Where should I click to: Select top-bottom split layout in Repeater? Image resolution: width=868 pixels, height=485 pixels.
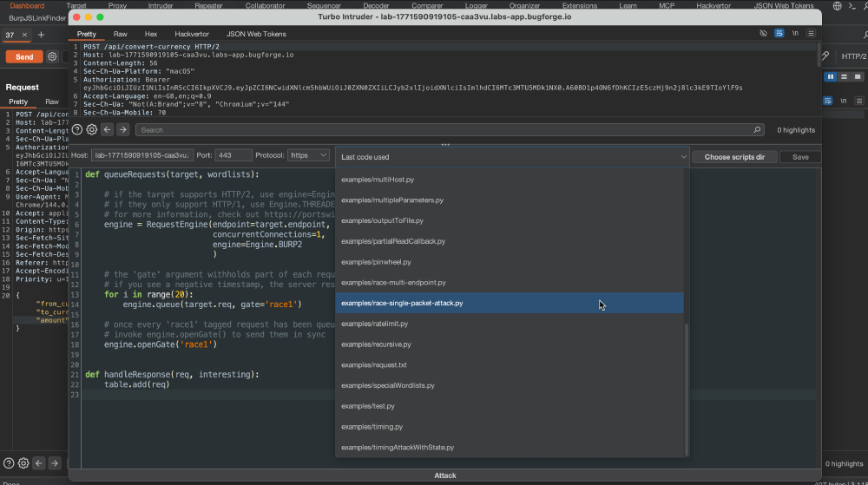[x=845, y=77]
